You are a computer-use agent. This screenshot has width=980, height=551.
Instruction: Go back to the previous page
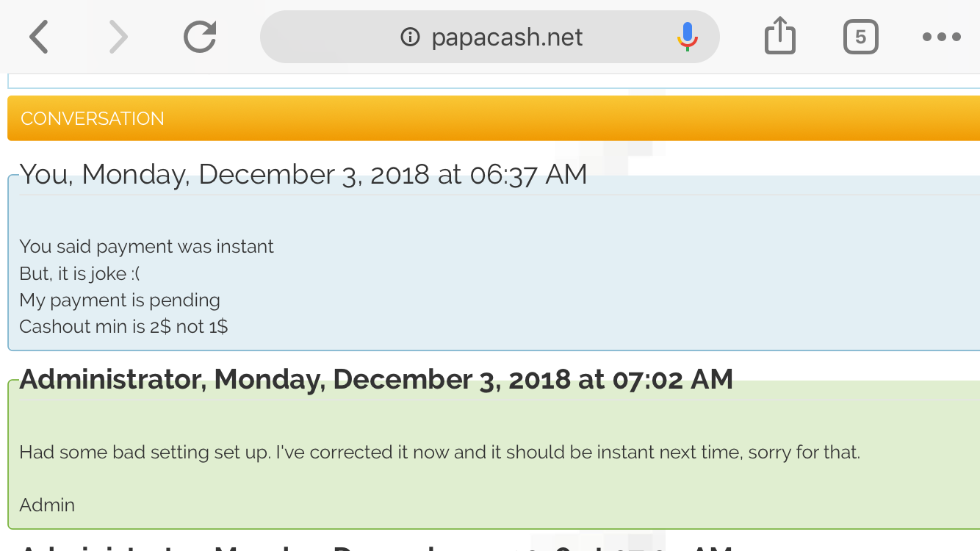point(39,37)
